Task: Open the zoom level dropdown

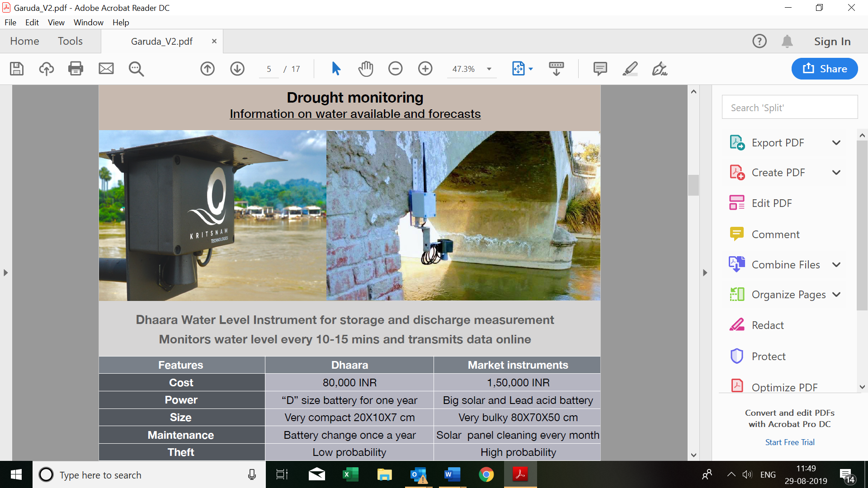Action: pos(489,69)
